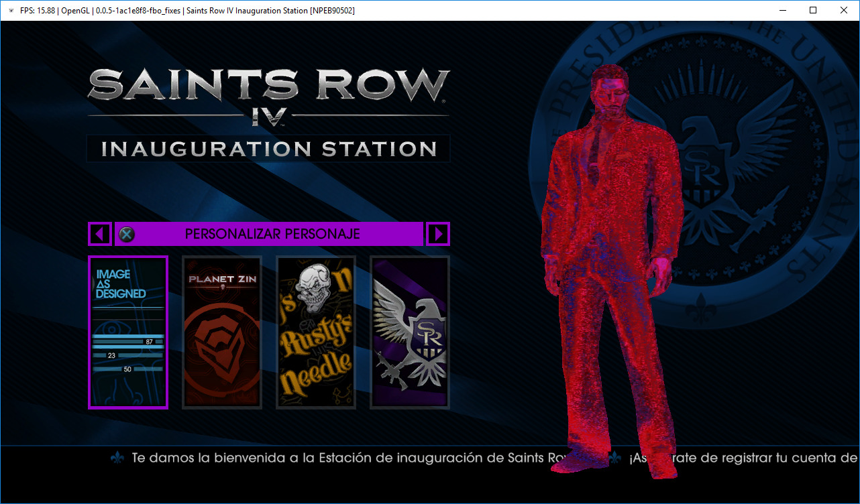Viewport: 860px width, 504px height.
Task: Click the FPS title bar text
Action: click(188, 11)
